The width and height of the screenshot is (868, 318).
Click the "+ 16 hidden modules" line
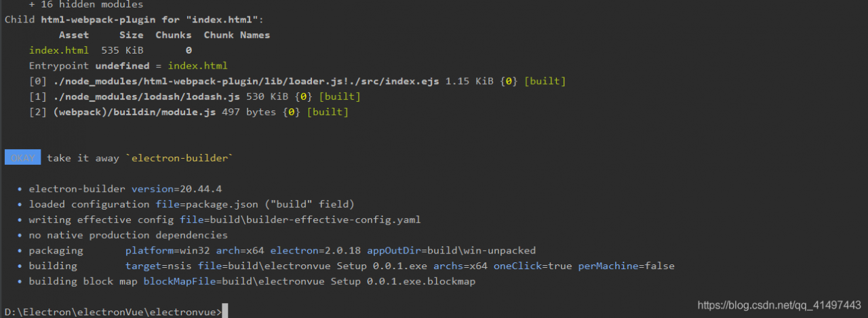pyautogui.click(x=85, y=5)
